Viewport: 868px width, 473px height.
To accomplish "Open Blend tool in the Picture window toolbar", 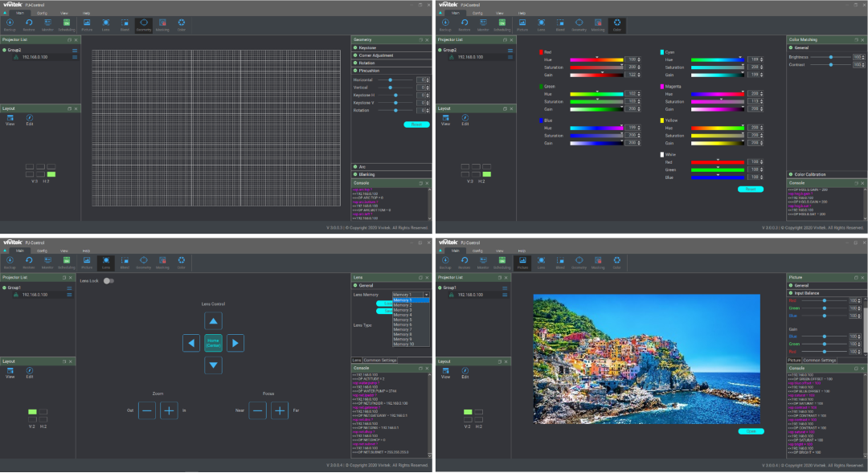I will tap(560, 261).
